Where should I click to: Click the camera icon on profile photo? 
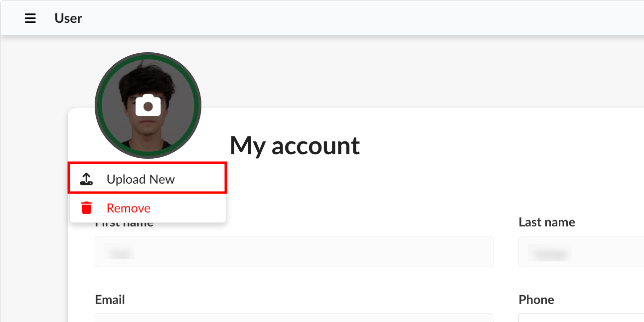point(148,105)
